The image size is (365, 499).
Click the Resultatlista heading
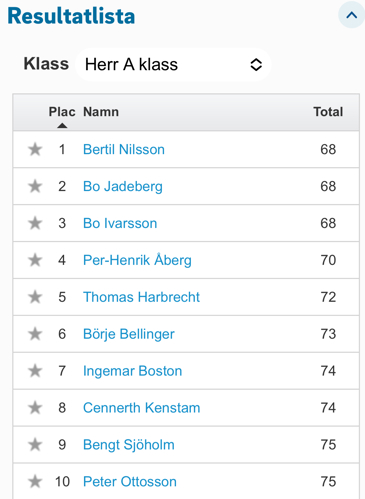point(71,16)
